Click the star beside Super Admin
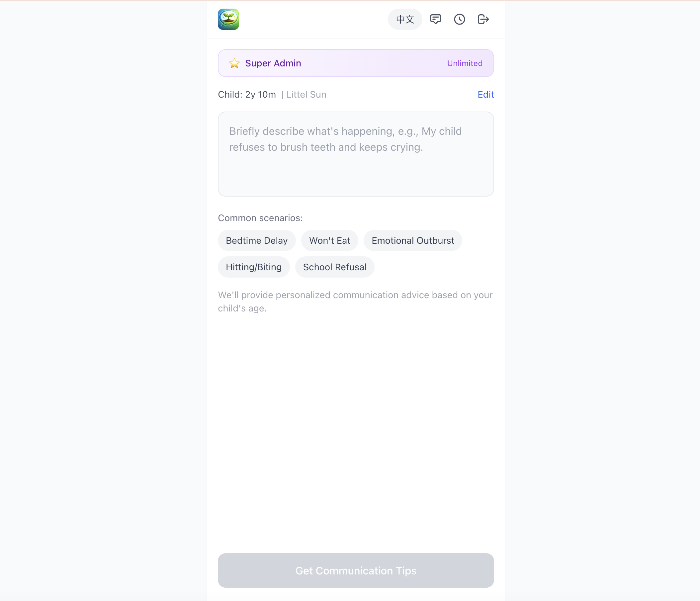700x601 pixels. tap(234, 63)
